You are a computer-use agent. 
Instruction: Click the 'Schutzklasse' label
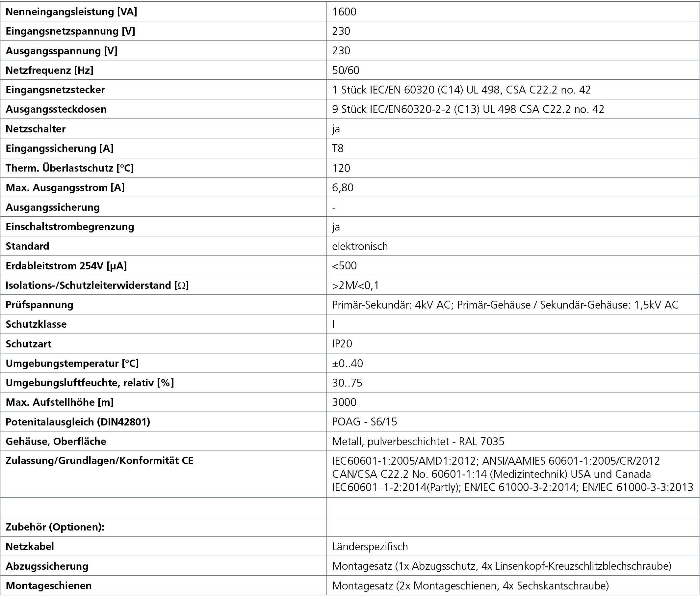pyautogui.click(x=36, y=324)
